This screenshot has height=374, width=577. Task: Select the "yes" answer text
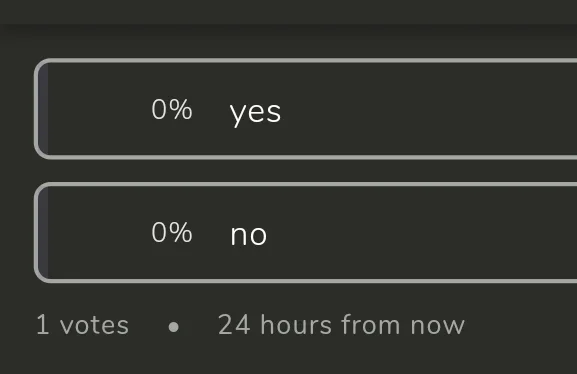click(x=255, y=113)
